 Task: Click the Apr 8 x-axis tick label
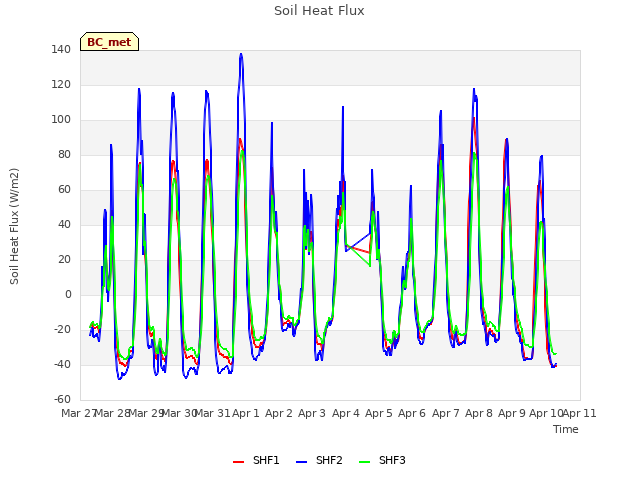(479, 413)
